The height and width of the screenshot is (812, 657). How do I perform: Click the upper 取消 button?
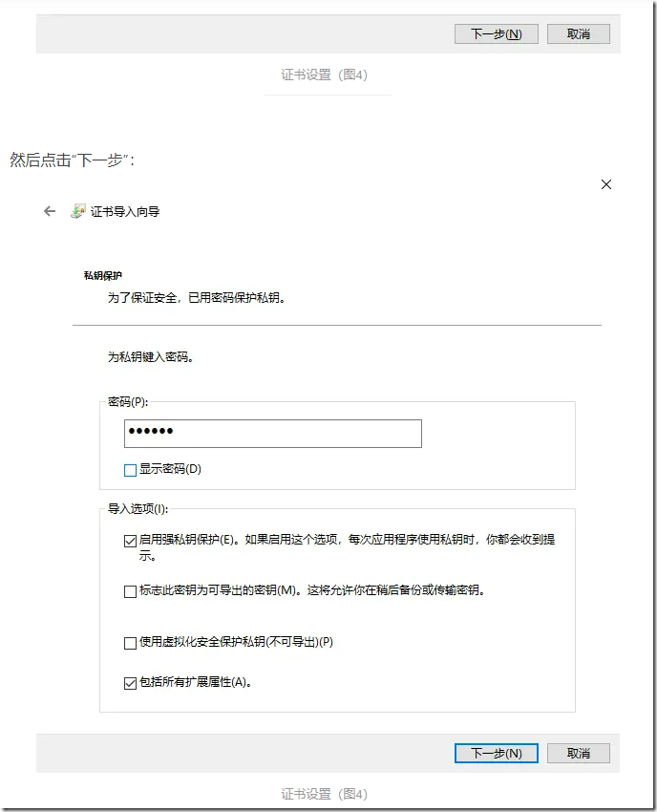click(x=579, y=33)
